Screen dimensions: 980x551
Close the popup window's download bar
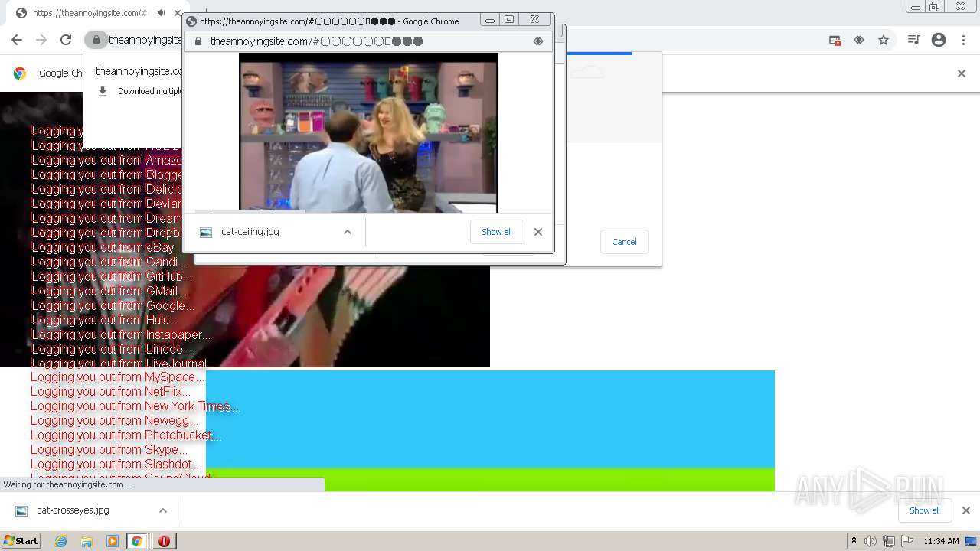point(538,232)
